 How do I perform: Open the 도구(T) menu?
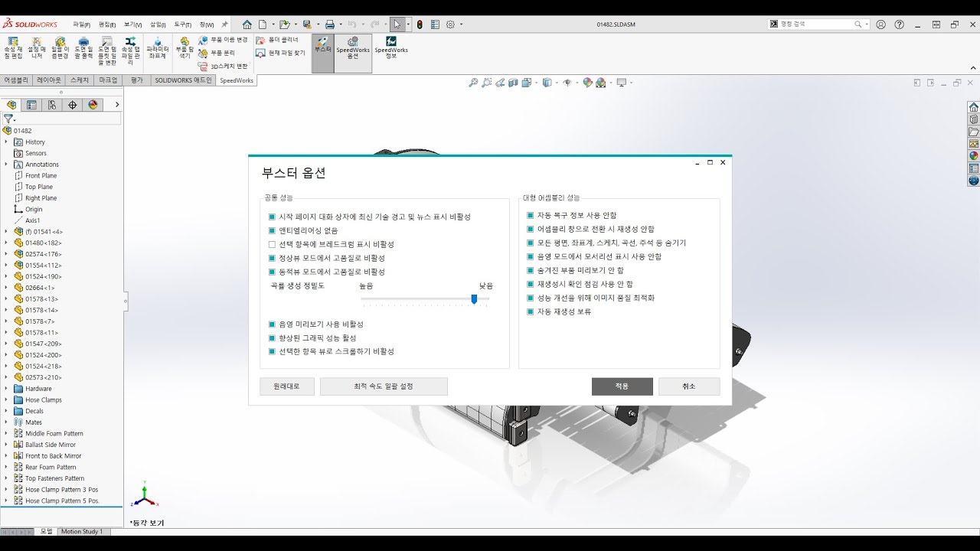(182, 24)
